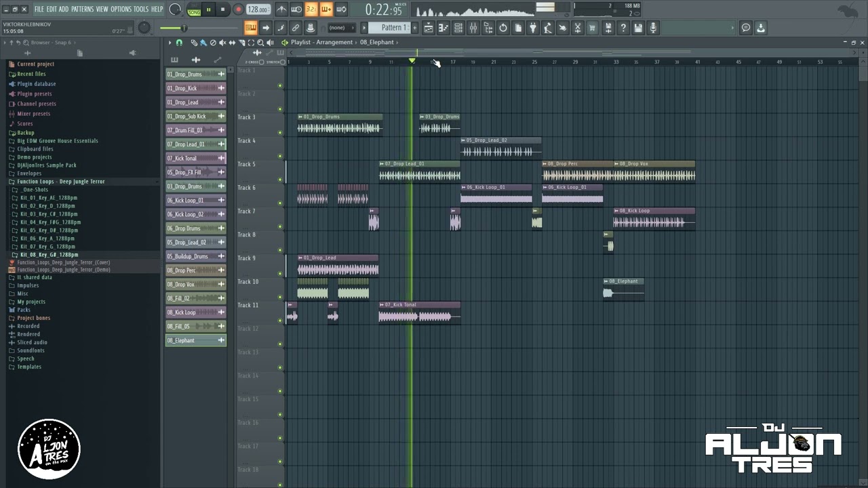
Task: Toggle the metronome icon
Action: pyautogui.click(x=281, y=9)
